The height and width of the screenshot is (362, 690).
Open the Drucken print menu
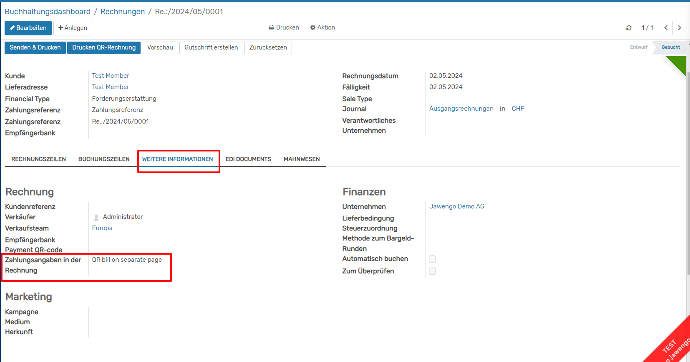point(284,28)
